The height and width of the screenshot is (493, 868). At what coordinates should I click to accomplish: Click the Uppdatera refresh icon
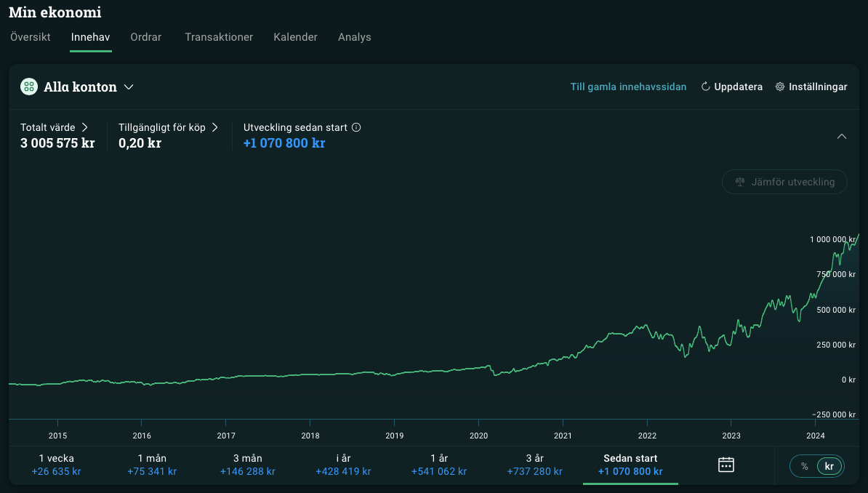tap(705, 87)
